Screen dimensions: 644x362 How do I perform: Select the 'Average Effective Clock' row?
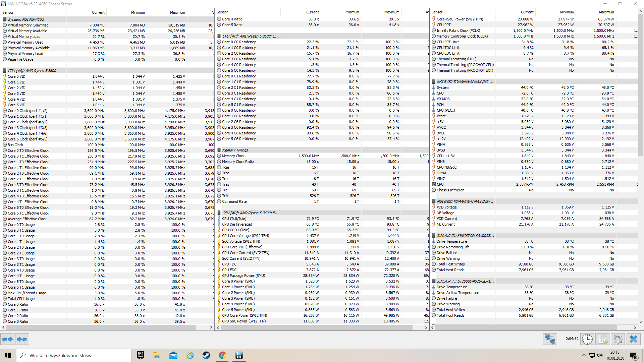pyautogui.click(x=107, y=219)
